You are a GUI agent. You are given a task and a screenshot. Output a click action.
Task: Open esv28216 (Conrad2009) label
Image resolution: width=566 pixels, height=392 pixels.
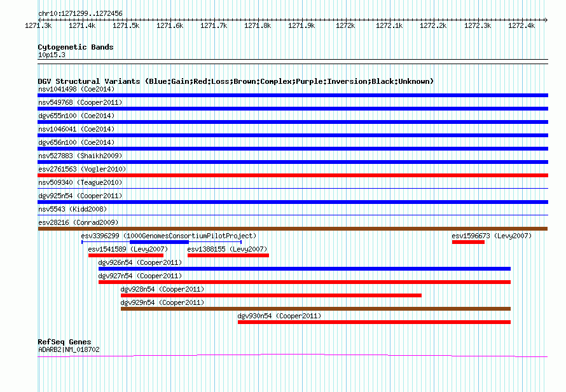click(78, 222)
